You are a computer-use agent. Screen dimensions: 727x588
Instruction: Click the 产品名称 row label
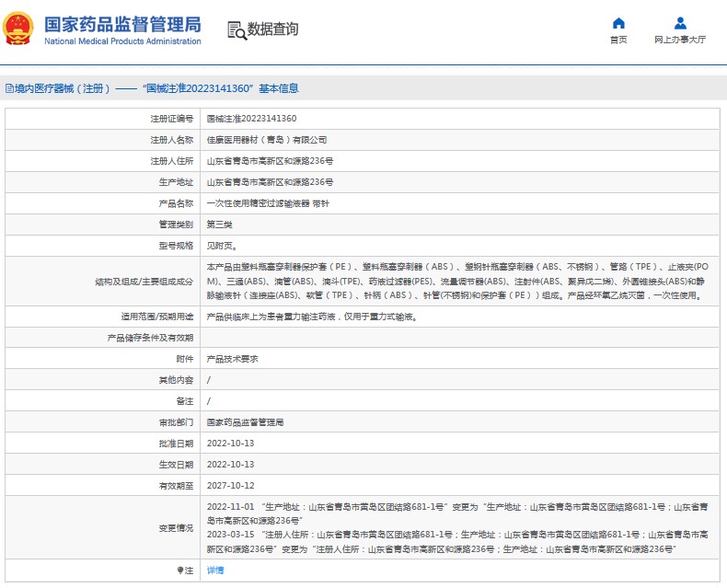(176, 203)
